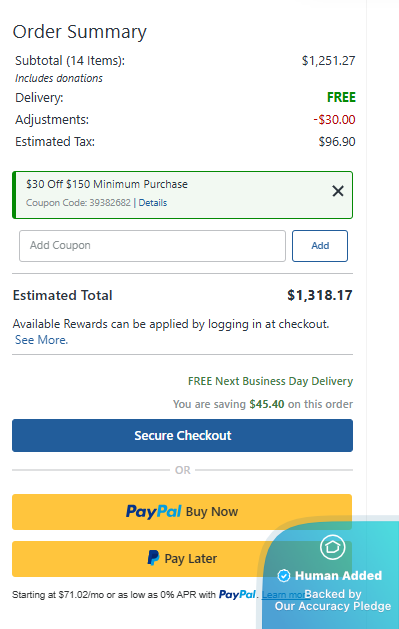Click the -$30.00 adjustments value

coord(334,120)
